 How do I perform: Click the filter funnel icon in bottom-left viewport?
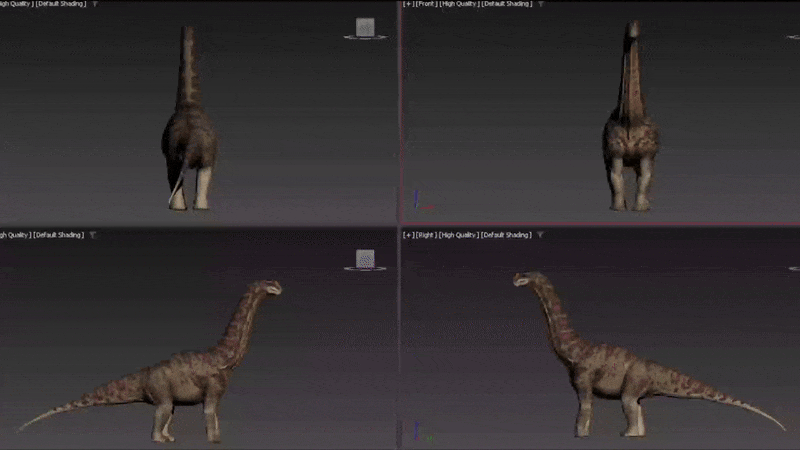(x=93, y=235)
